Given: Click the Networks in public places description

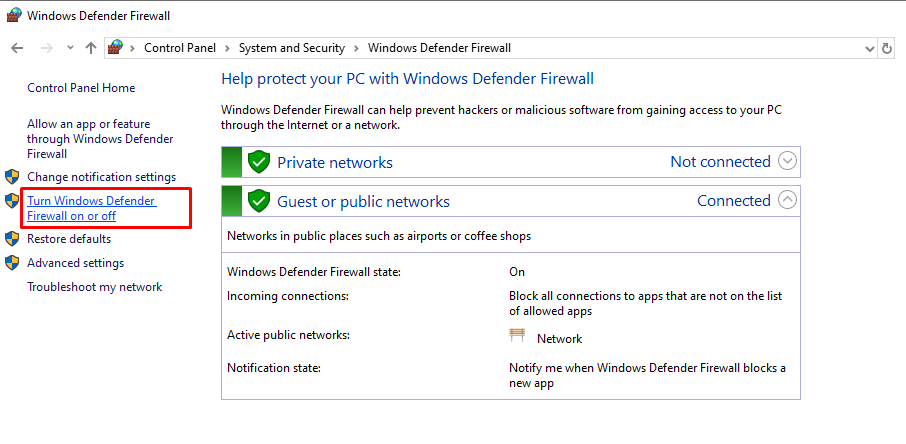Looking at the screenshot, I should [x=378, y=236].
